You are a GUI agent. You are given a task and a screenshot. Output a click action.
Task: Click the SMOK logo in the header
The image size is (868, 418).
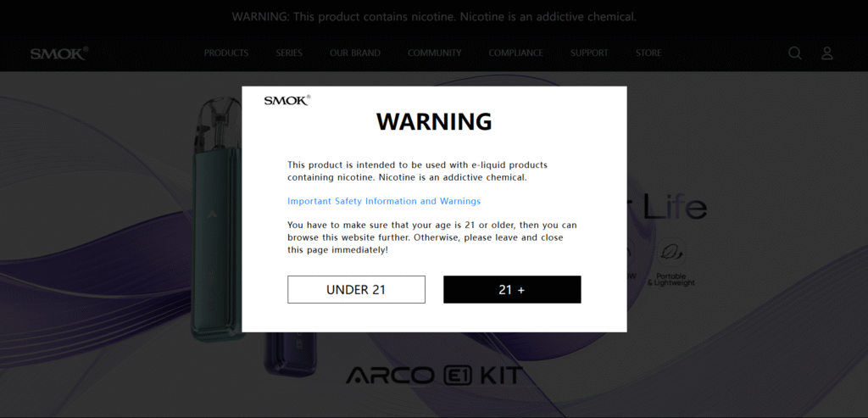pos(59,53)
